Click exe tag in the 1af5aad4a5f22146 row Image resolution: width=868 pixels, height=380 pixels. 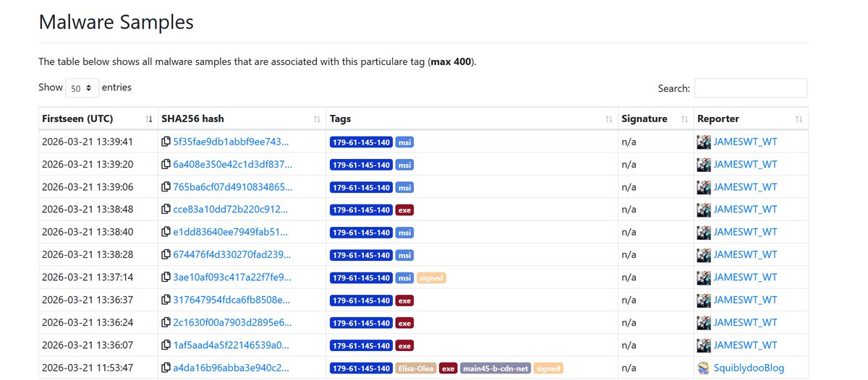[x=404, y=346]
